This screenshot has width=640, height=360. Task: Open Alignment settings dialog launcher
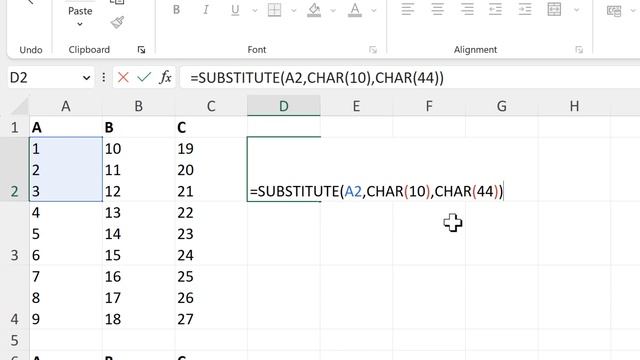(579, 50)
